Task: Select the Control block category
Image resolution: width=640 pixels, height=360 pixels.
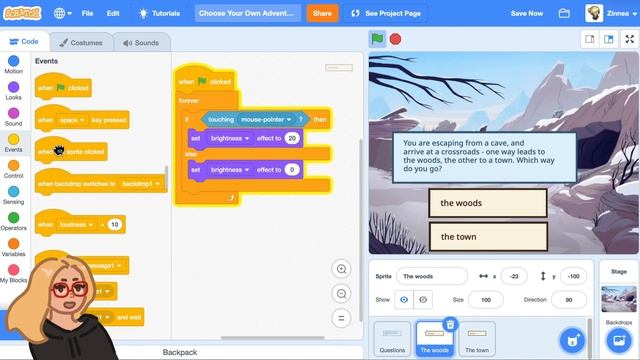Action: click(x=13, y=169)
